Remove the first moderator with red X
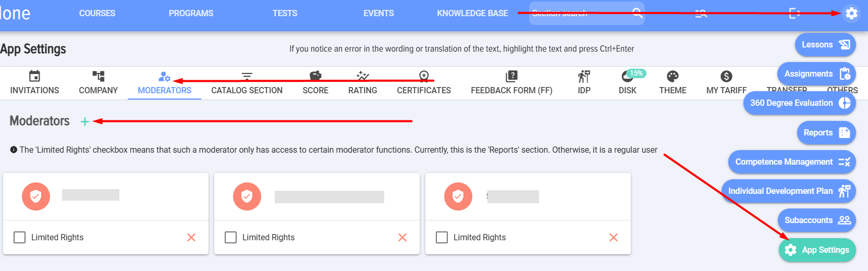The image size is (868, 271). [x=191, y=238]
